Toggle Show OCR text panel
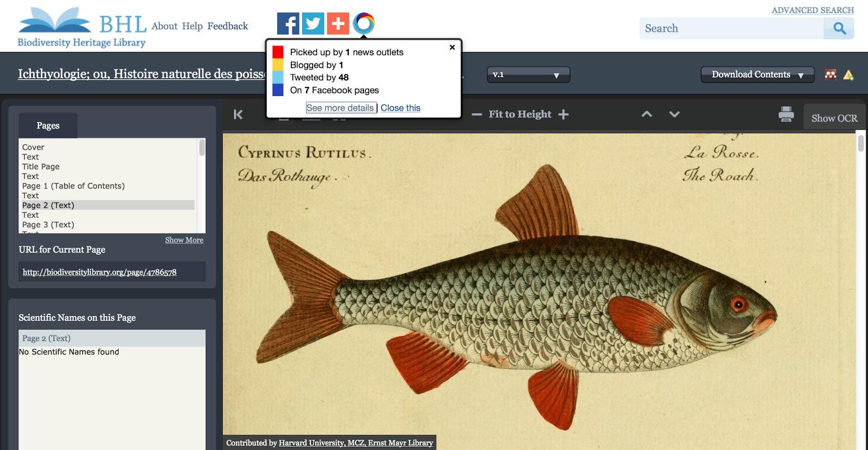The height and width of the screenshot is (450, 868). tap(834, 118)
